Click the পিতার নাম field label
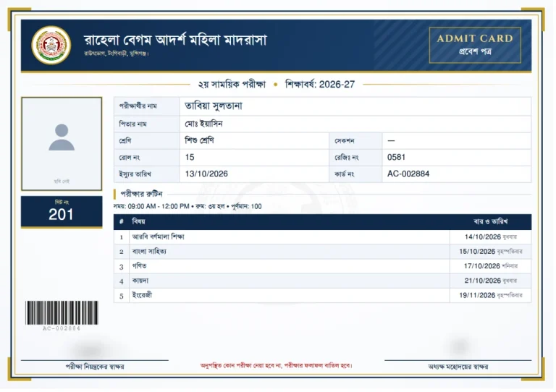The width and height of the screenshot is (556, 392). coord(132,124)
